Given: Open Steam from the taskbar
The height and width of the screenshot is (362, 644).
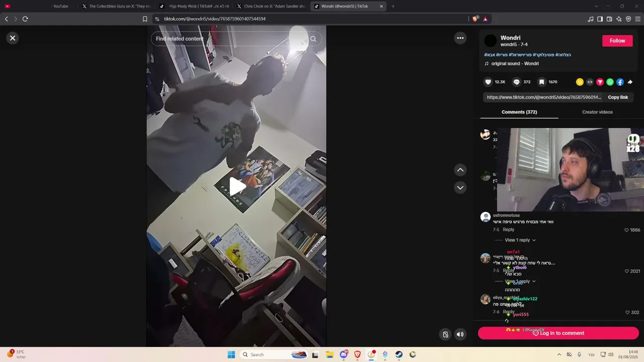Looking at the screenshot, I should coord(399,354).
